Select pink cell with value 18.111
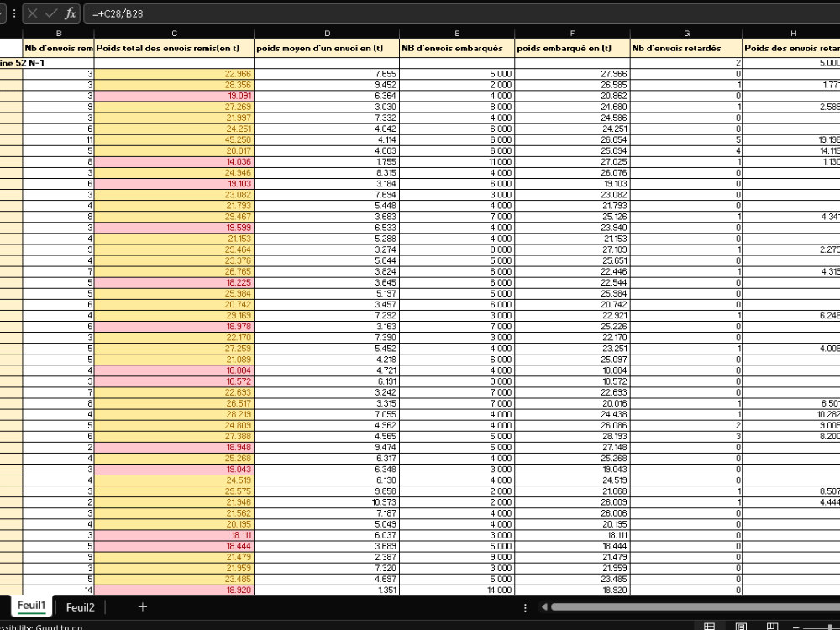The image size is (840, 630). 174,535
